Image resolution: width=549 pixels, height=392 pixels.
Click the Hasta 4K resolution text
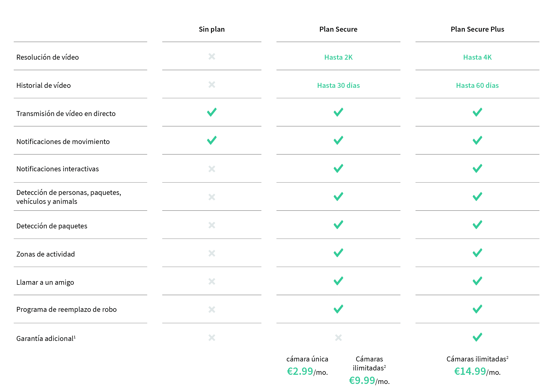pyautogui.click(x=477, y=57)
